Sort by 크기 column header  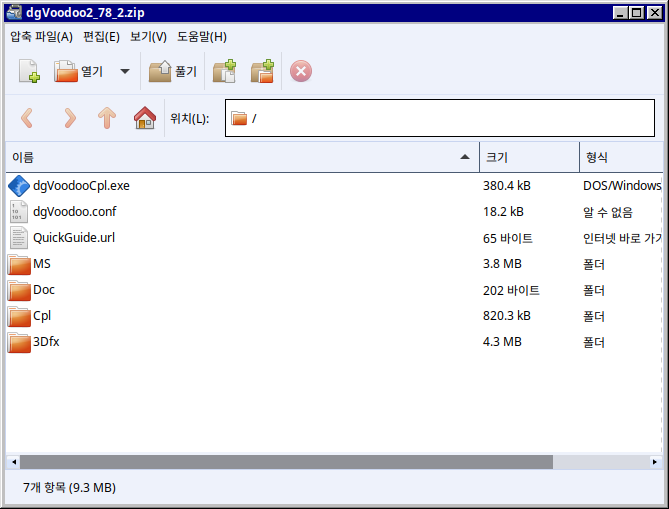529,157
